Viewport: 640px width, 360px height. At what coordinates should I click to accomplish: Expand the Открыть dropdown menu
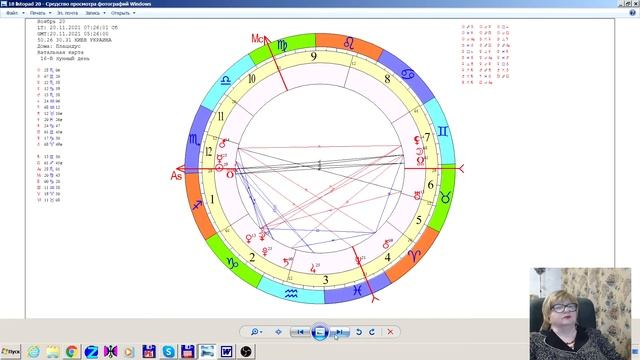(123, 13)
